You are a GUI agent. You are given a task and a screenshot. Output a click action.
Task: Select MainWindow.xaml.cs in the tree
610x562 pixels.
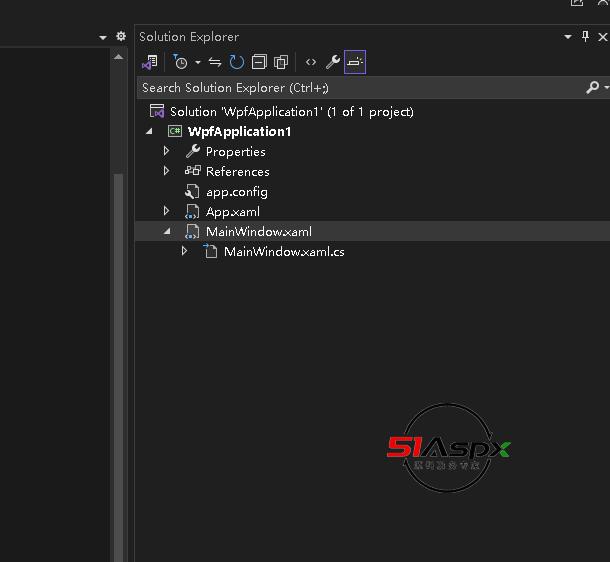(x=284, y=252)
